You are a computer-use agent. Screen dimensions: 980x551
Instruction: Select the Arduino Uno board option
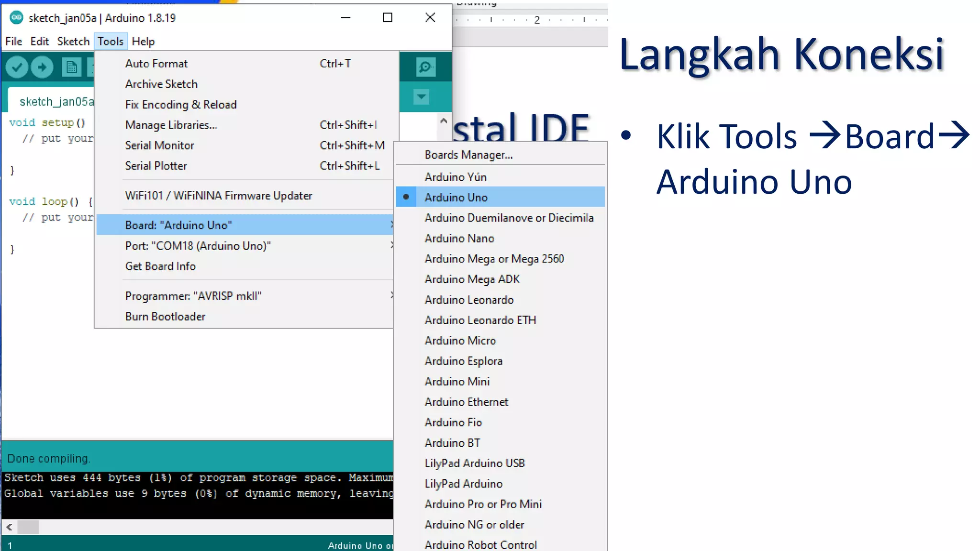pos(501,197)
